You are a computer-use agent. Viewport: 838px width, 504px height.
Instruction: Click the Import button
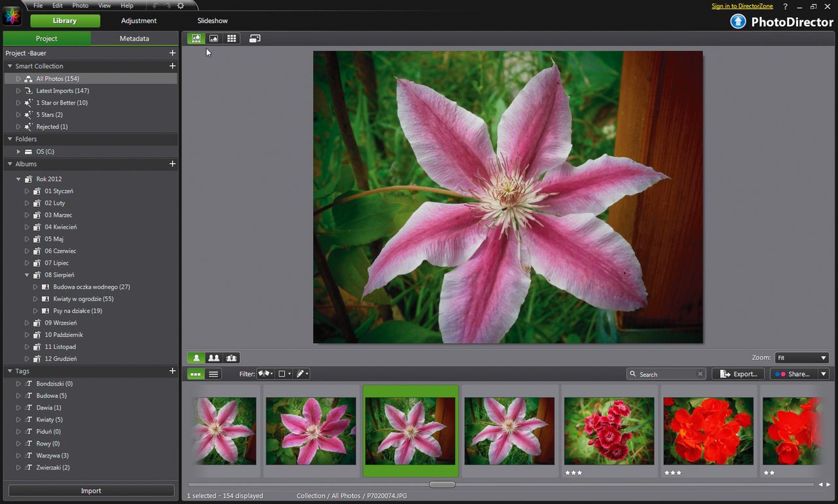click(x=91, y=491)
